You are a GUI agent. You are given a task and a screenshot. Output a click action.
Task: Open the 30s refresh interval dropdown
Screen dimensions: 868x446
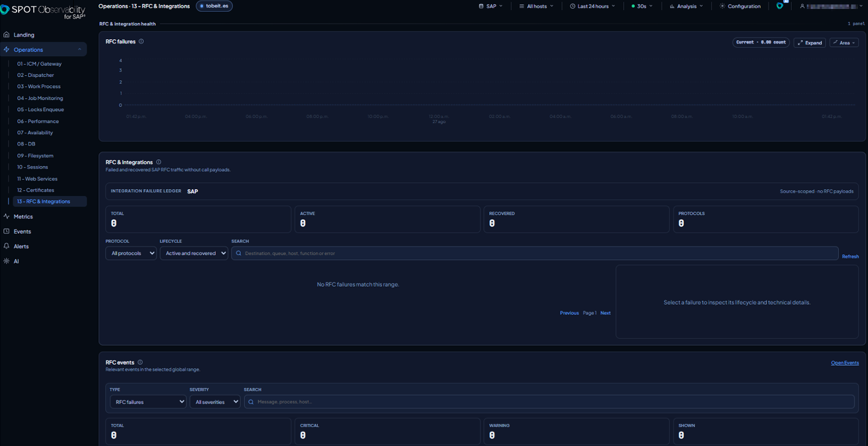(642, 6)
